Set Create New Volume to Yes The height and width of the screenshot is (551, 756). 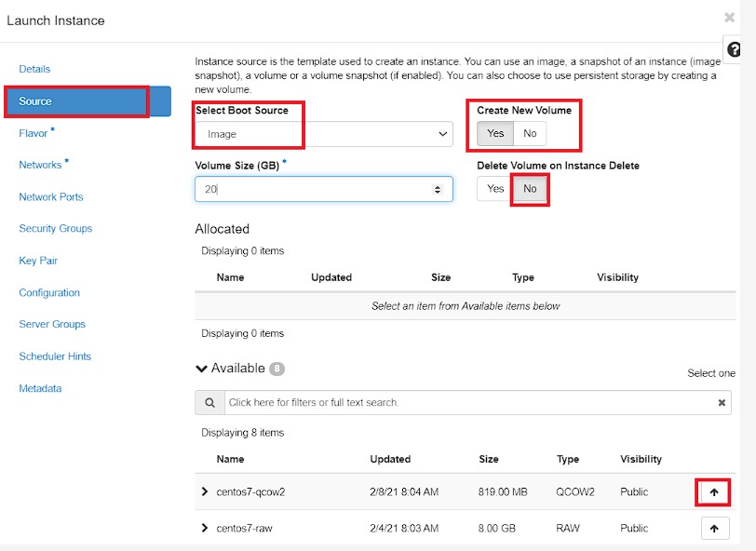click(x=495, y=133)
